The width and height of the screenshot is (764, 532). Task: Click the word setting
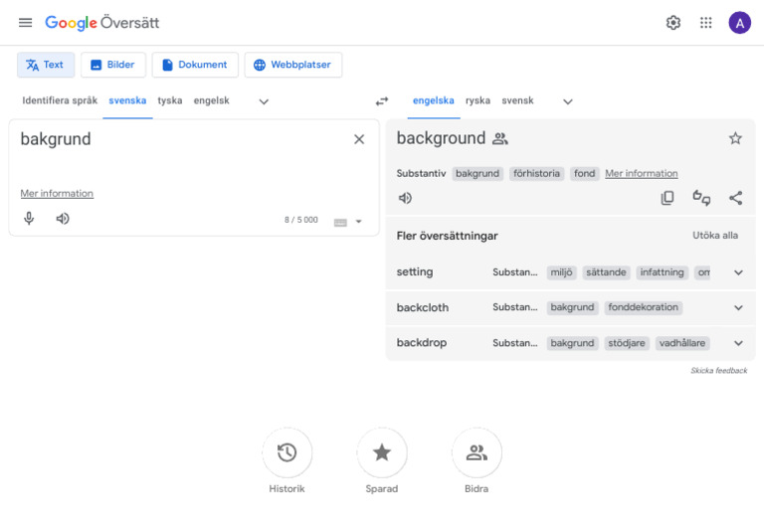coord(415,271)
